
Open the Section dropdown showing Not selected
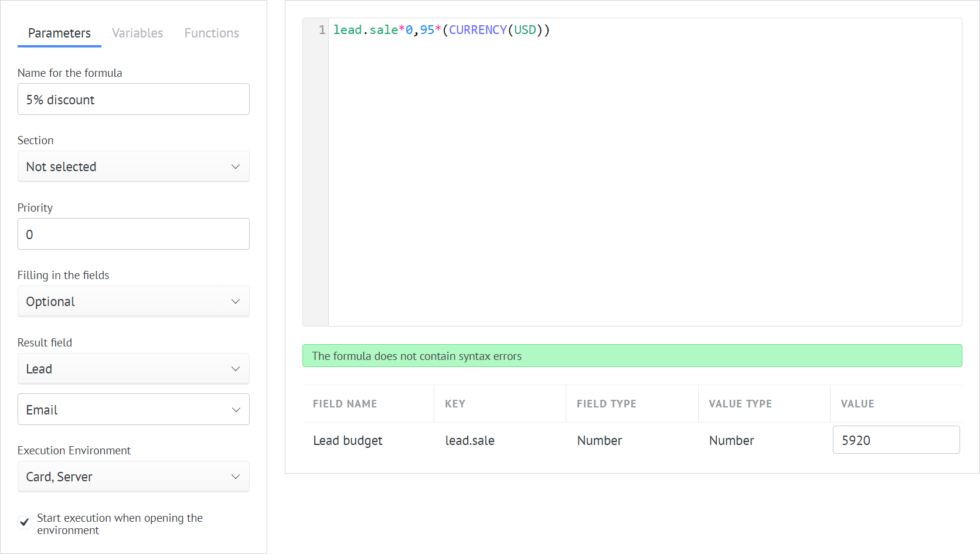(x=133, y=166)
